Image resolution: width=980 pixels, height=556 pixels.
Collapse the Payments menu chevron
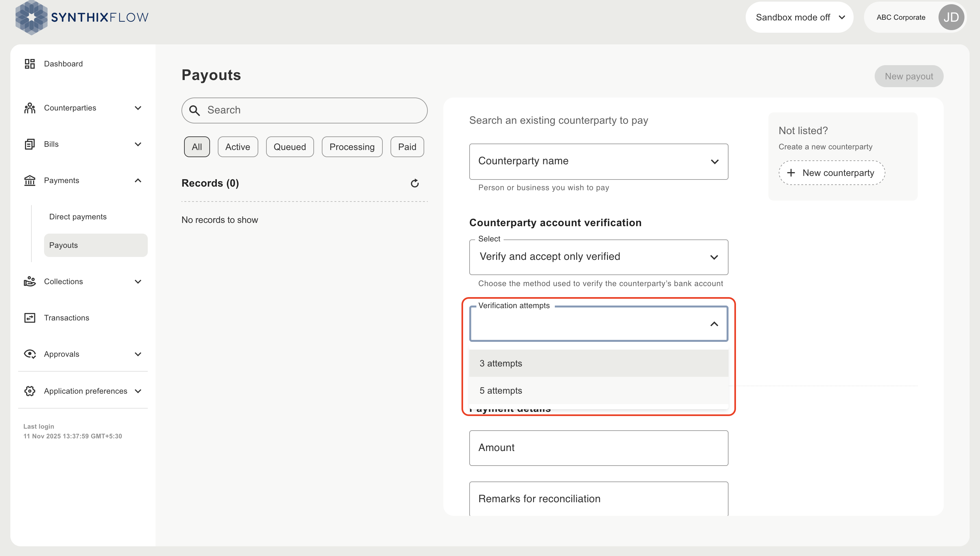[138, 180]
